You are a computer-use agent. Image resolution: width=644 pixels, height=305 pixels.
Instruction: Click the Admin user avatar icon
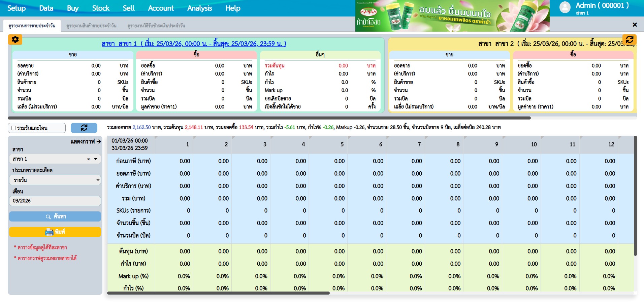[x=565, y=7]
